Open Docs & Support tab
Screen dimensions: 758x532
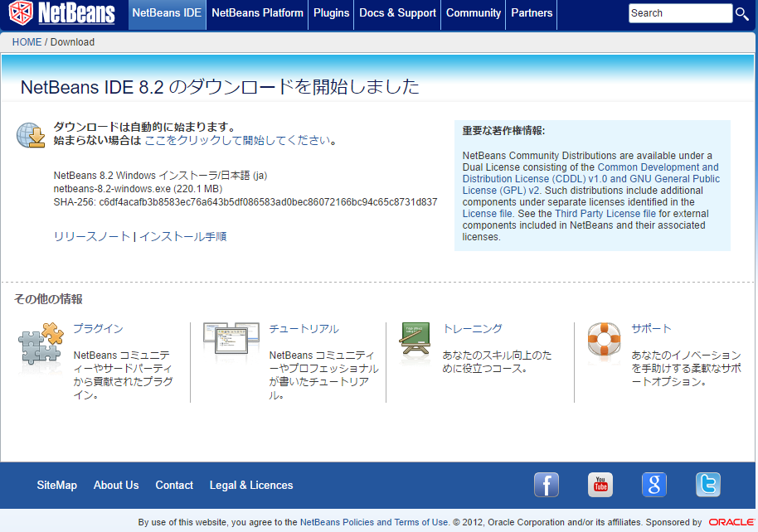(397, 13)
